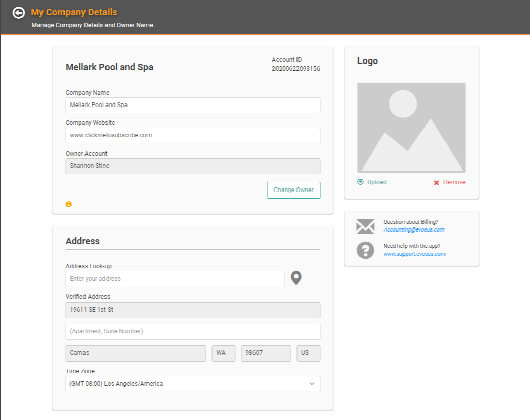This screenshot has height=420, width=530.
Task: Click the question mark help icon
Action: 366,250
